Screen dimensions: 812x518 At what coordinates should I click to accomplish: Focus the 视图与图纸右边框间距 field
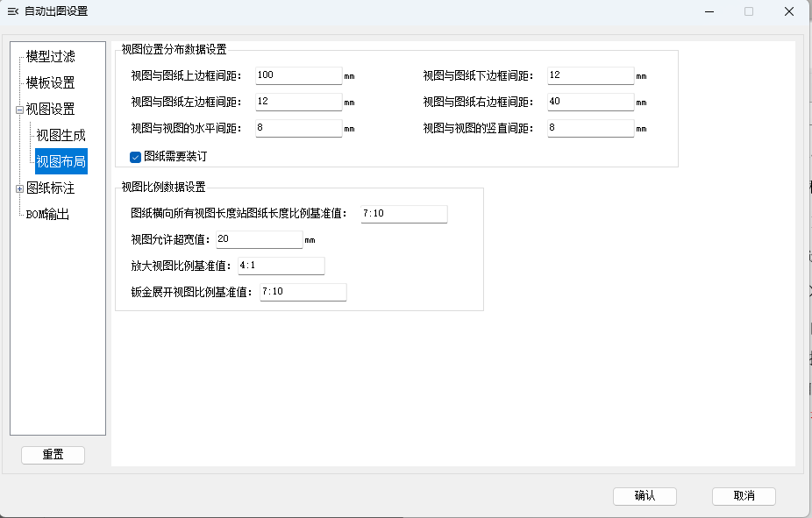[589, 103]
